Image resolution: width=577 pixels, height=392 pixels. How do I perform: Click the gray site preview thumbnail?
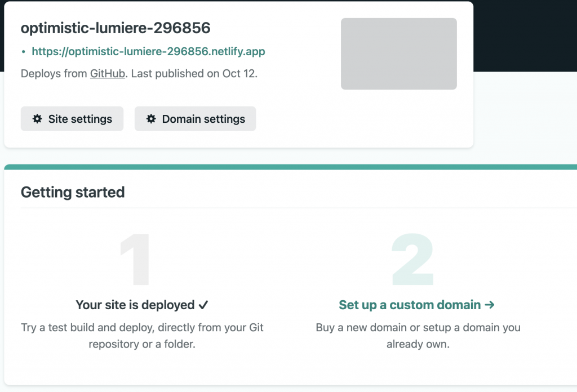[399, 54]
